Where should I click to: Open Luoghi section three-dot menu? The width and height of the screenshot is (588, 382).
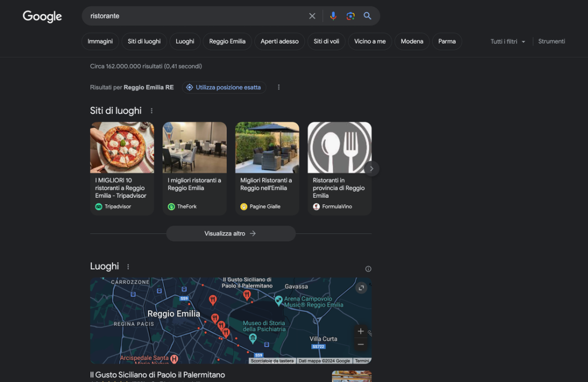[x=128, y=267]
